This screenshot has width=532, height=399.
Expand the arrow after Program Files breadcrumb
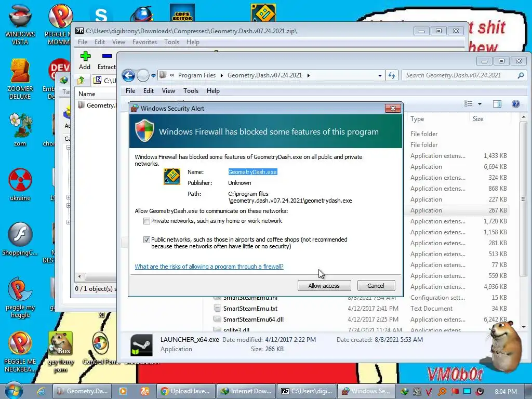click(221, 75)
